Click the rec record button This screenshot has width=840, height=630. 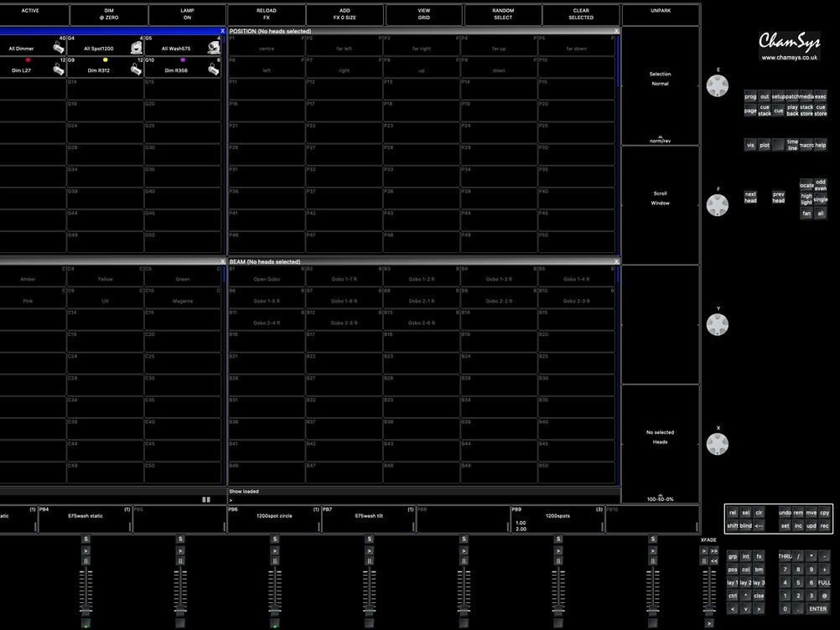[824, 525]
